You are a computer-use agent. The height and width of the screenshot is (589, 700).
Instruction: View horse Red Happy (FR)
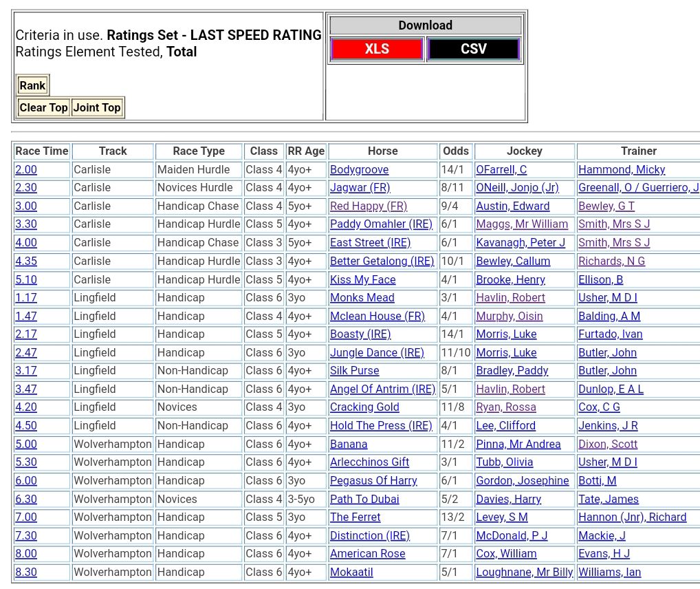[369, 206]
